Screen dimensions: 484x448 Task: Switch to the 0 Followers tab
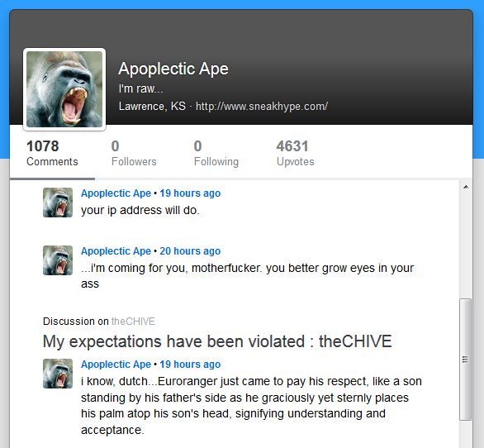click(x=134, y=153)
